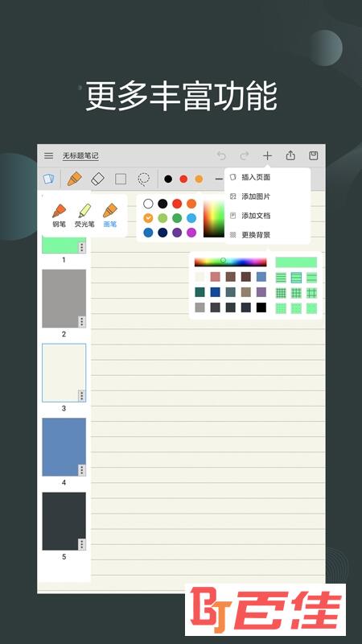Toggle the page thumbnails panel icon

48,179
